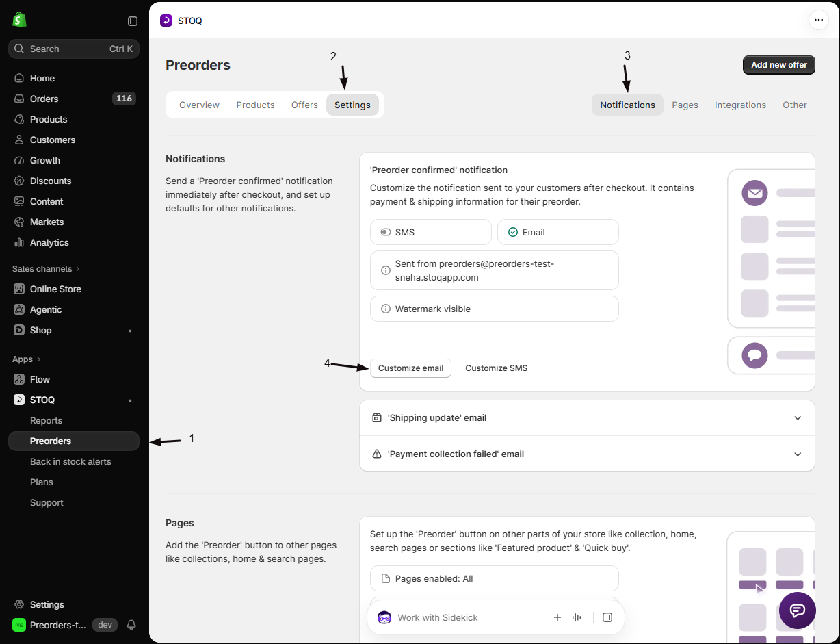Viewport: 840px width, 644px height.
Task: Click the Settings gear icon
Action: pos(19,604)
